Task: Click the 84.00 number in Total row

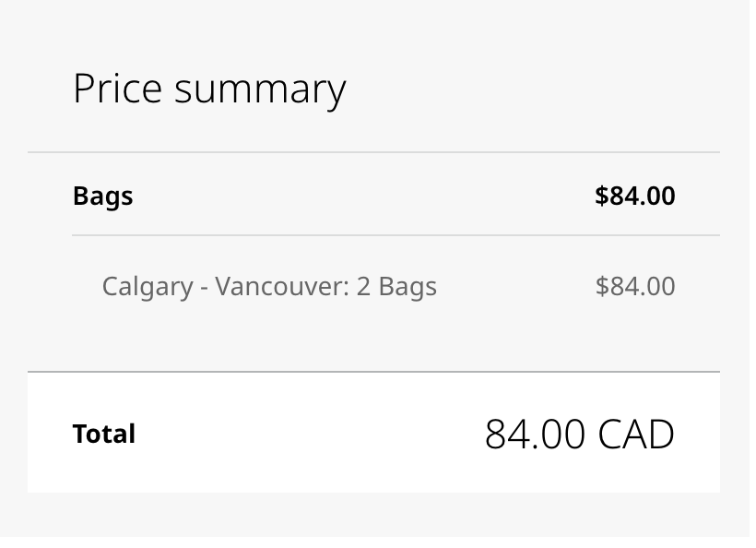Action: pos(535,435)
